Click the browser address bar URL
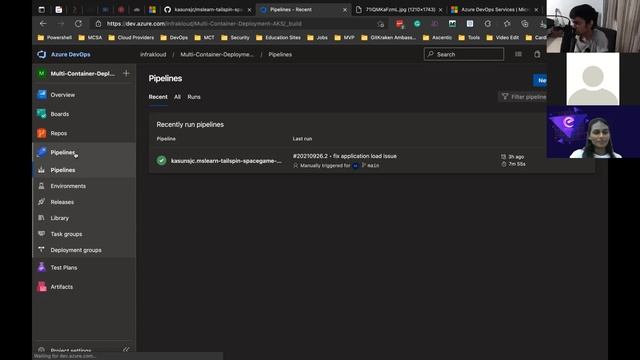This screenshot has width=640, height=360. pyautogui.click(x=204, y=24)
